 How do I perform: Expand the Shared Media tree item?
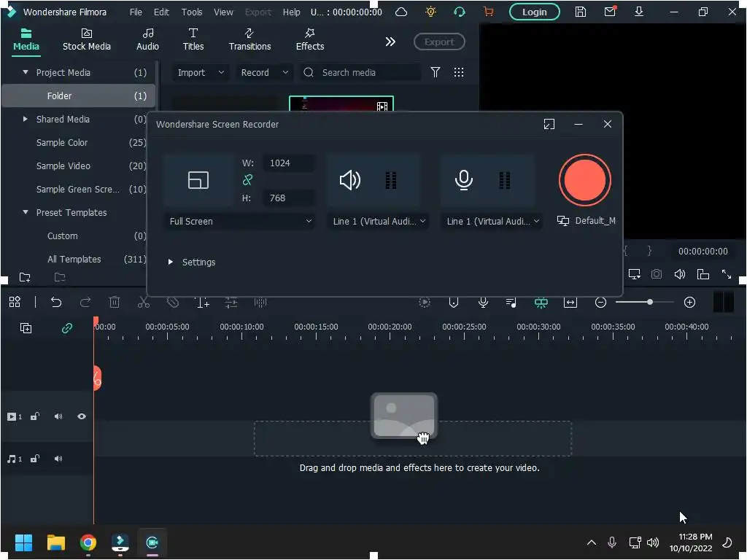26,119
